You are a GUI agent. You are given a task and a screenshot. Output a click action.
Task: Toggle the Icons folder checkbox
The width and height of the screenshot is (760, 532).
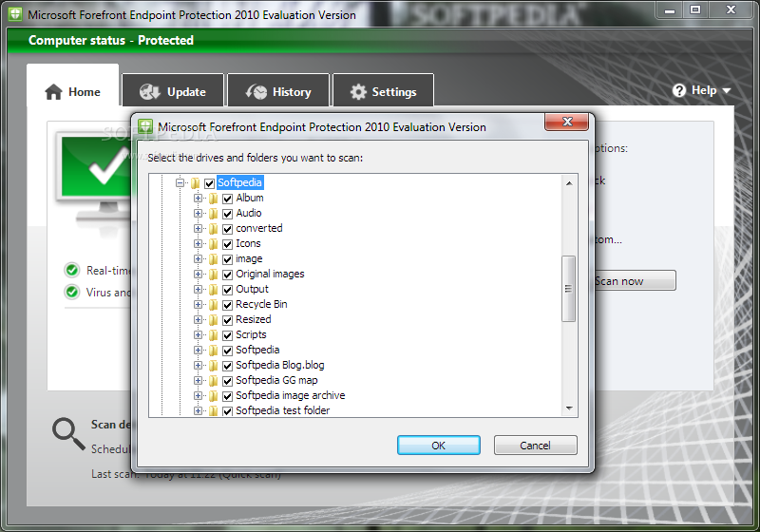227,244
